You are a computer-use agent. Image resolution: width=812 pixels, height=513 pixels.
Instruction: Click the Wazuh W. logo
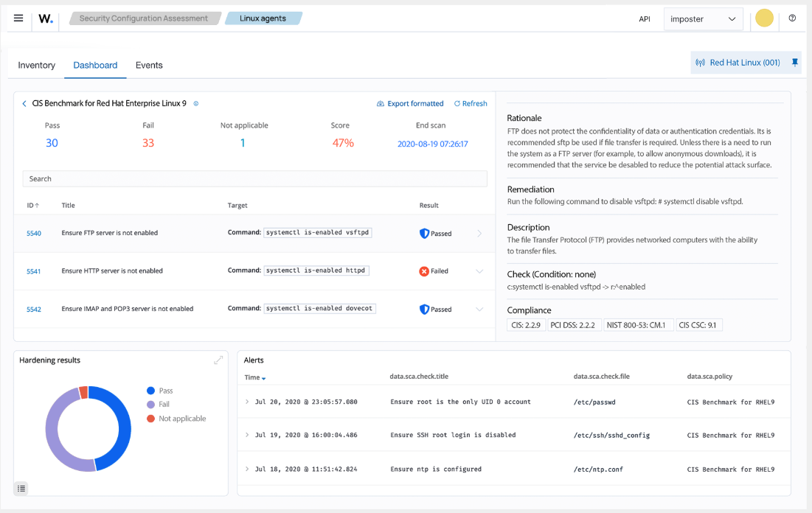[46, 18]
